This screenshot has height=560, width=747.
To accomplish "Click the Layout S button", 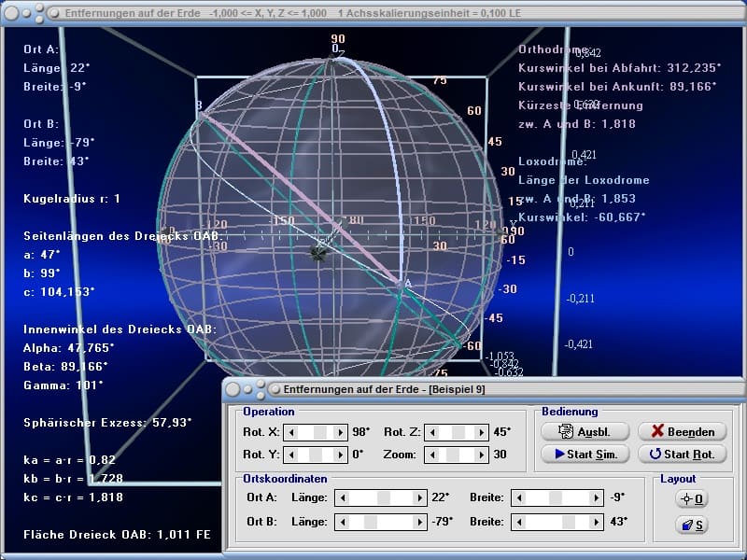I will [692, 525].
